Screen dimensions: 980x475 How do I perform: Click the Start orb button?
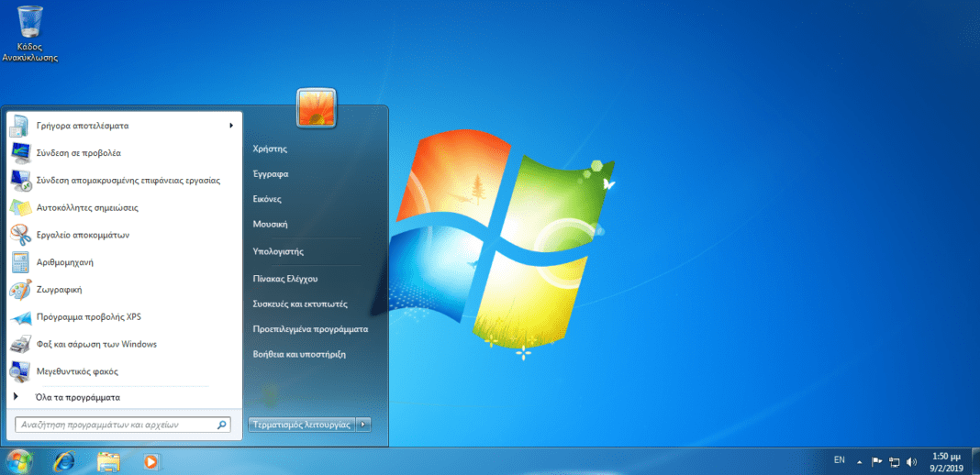[x=17, y=461]
